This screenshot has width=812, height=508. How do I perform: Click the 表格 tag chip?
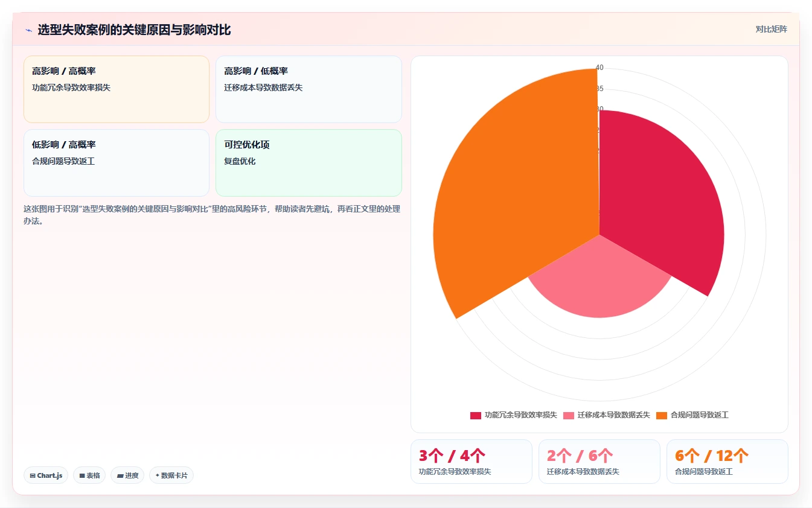point(89,475)
